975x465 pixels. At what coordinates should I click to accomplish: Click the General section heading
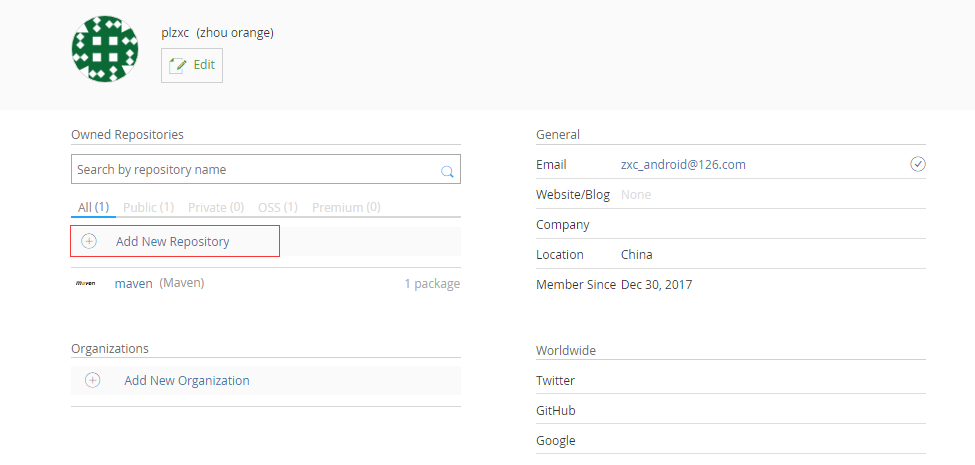558,134
